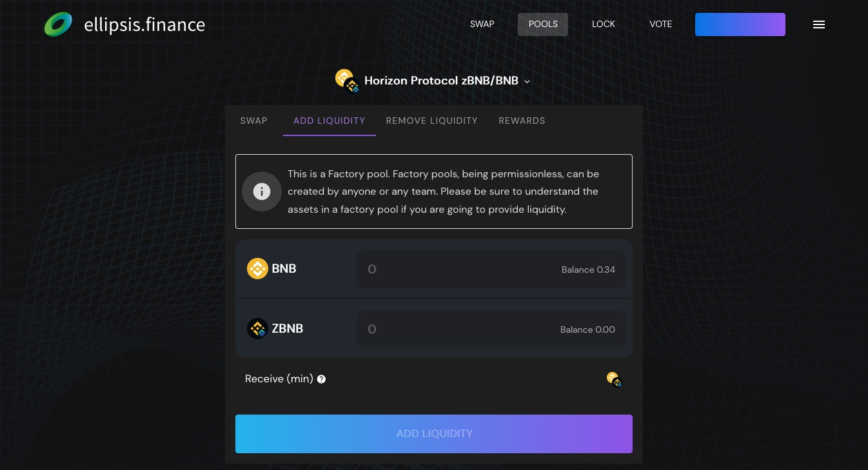Switch to the Swap tab in pool panel
Image resolution: width=868 pixels, height=470 pixels.
point(253,121)
